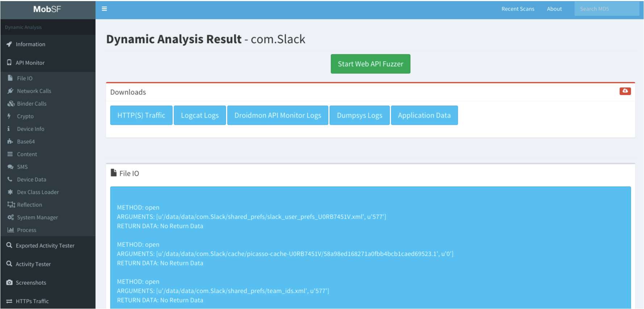
Task: Click the 'Downloads' panel heading text
Action: (x=128, y=92)
